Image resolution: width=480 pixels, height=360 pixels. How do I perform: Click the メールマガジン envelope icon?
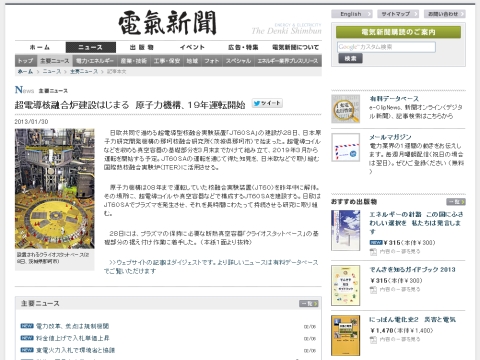[x=346, y=148]
